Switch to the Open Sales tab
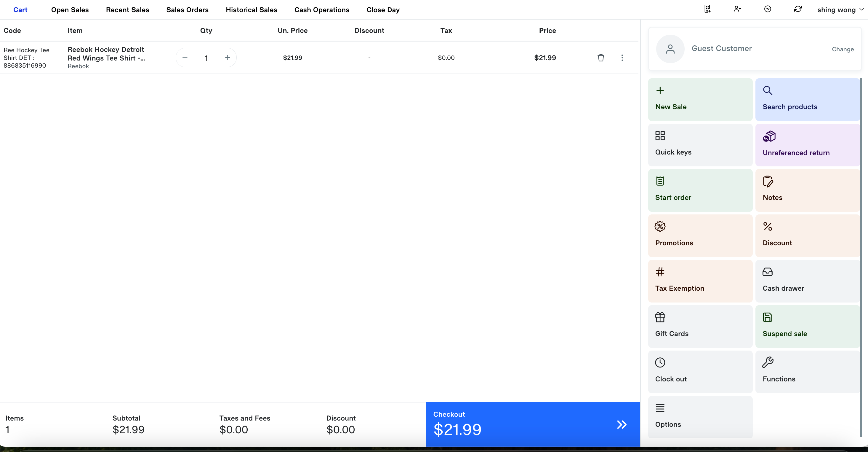The height and width of the screenshot is (452, 868). click(70, 10)
